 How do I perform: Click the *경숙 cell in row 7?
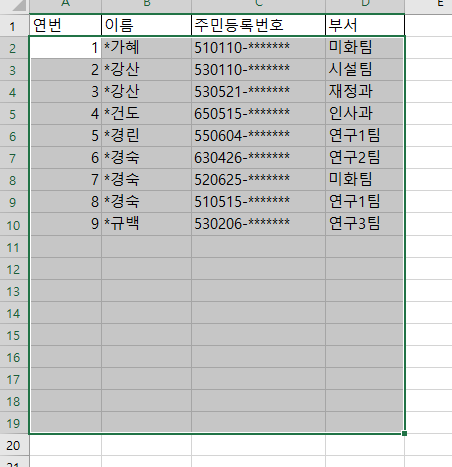coord(147,158)
